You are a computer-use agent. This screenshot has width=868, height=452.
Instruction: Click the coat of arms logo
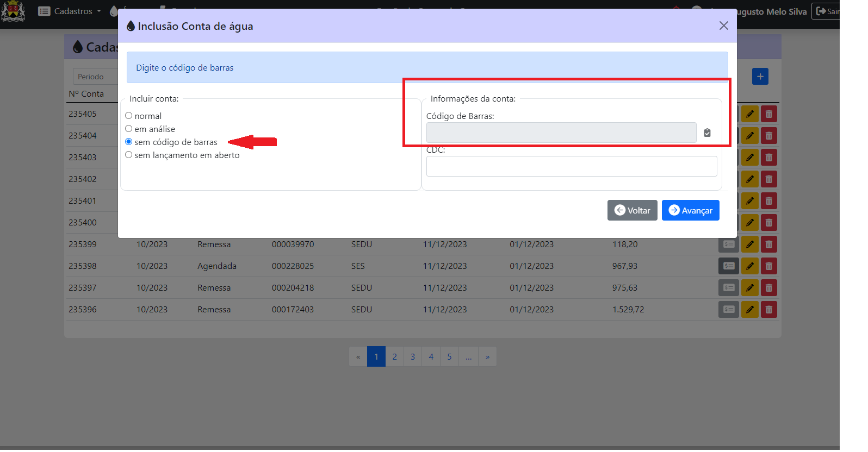tap(13, 11)
